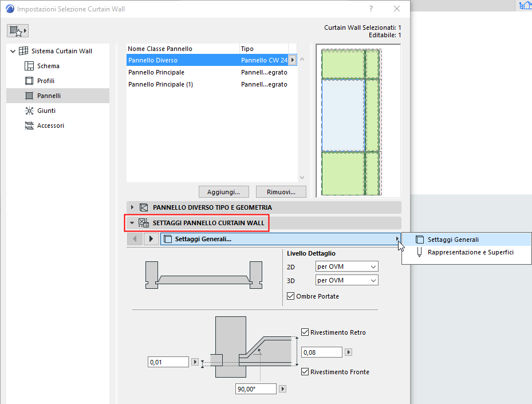Click the Aggiungi button

(223, 191)
